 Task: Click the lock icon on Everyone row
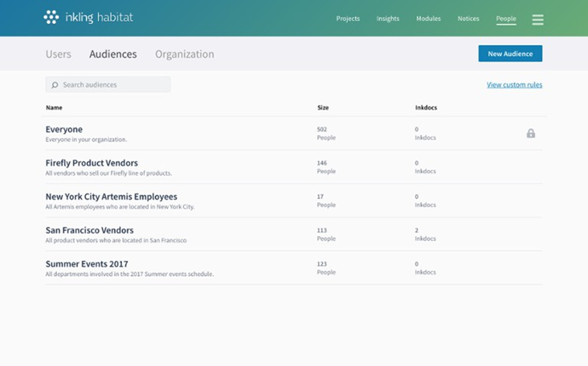[x=531, y=134]
